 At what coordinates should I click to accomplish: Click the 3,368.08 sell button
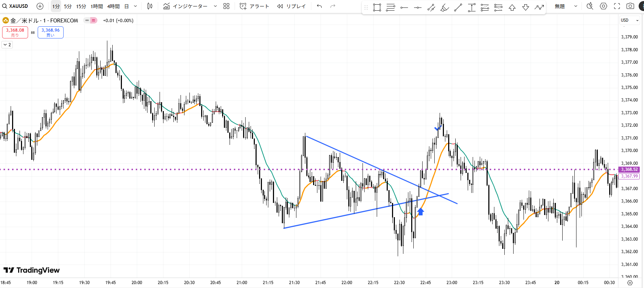click(x=15, y=32)
